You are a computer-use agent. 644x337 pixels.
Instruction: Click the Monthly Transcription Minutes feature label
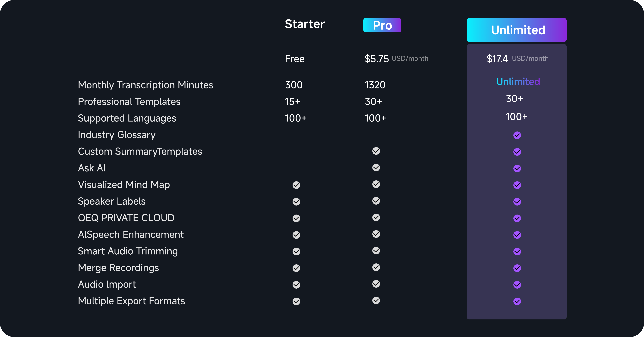coord(145,85)
